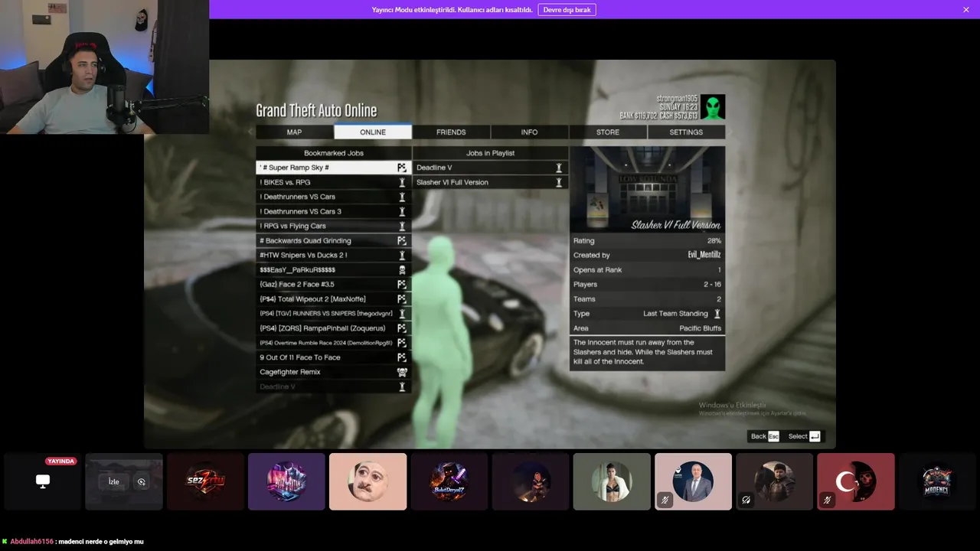Viewport: 980px width, 551px height.
Task: Click Abdullah6156 username in chat
Action: pos(31,542)
